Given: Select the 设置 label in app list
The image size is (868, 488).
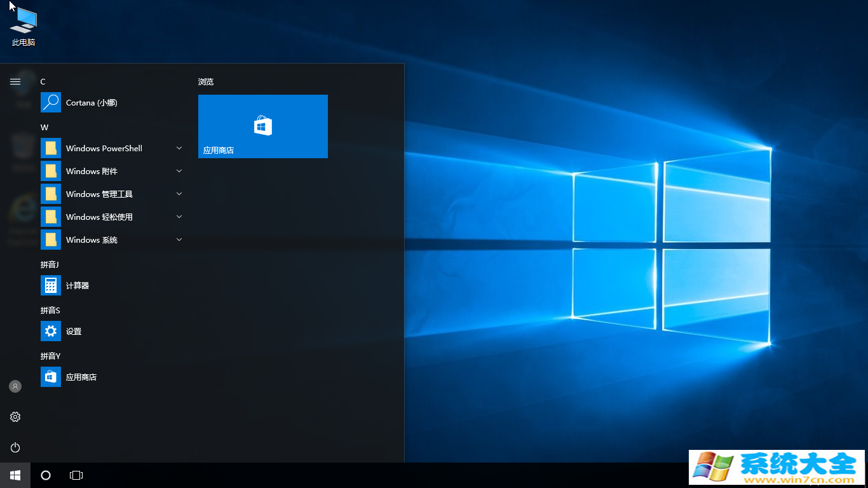Looking at the screenshot, I should coord(74,331).
